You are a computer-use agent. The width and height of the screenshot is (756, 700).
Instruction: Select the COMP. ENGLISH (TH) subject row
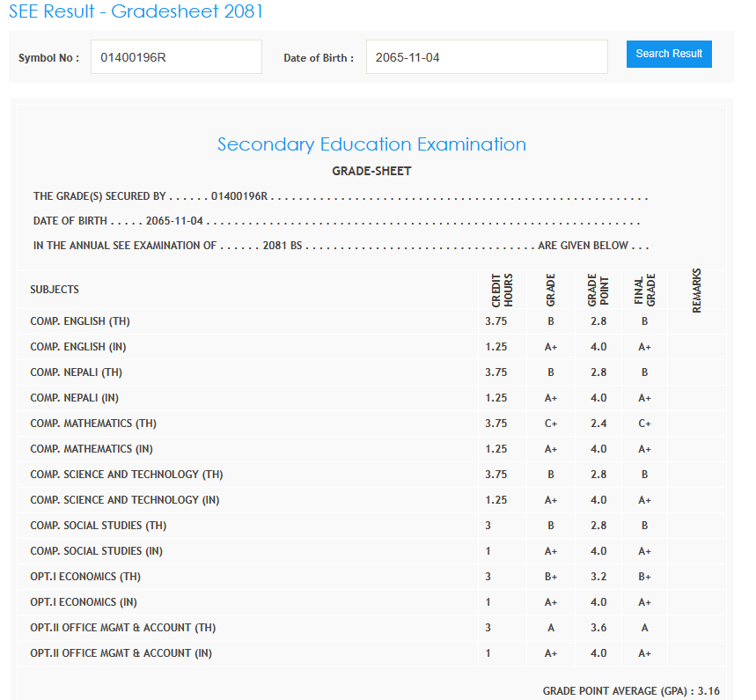(80, 321)
